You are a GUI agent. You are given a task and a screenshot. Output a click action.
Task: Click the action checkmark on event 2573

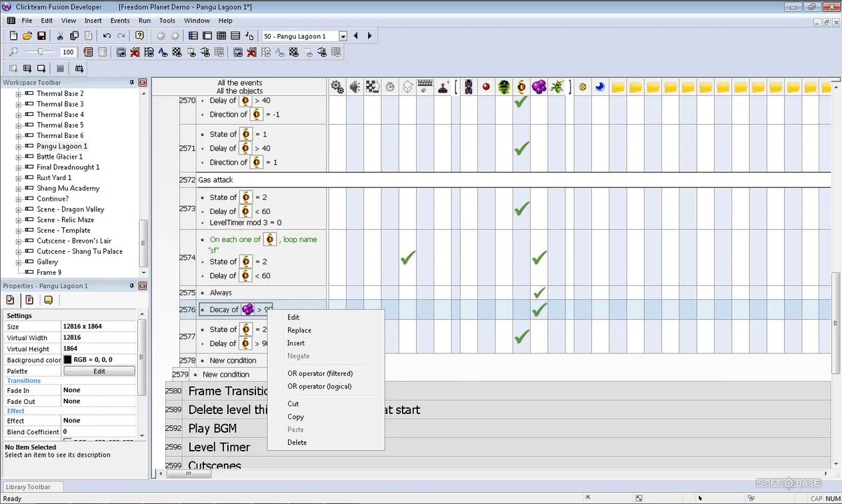click(x=521, y=209)
